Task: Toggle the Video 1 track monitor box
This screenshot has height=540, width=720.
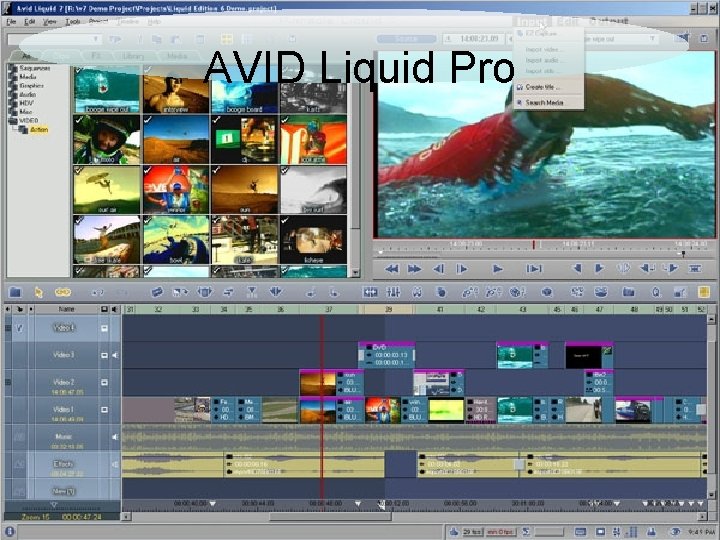Action: [104, 409]
